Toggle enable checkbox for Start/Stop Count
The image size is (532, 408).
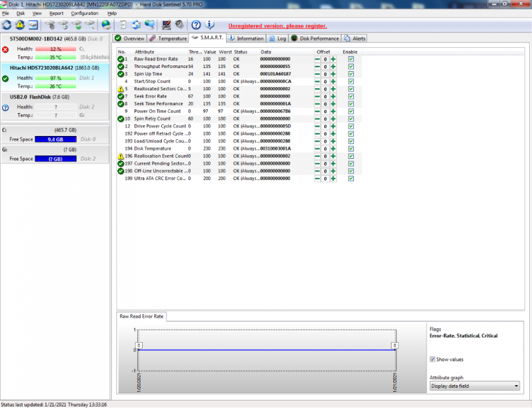tap(351, 82)
